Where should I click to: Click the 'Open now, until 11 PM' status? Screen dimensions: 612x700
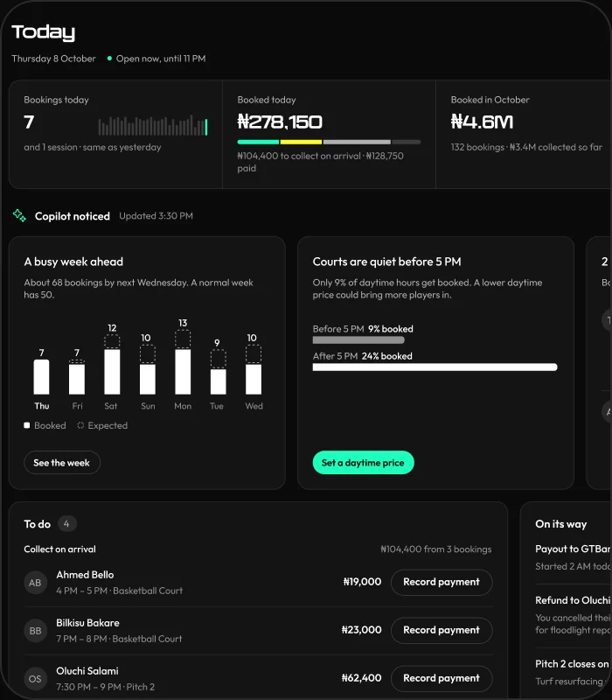156,59
